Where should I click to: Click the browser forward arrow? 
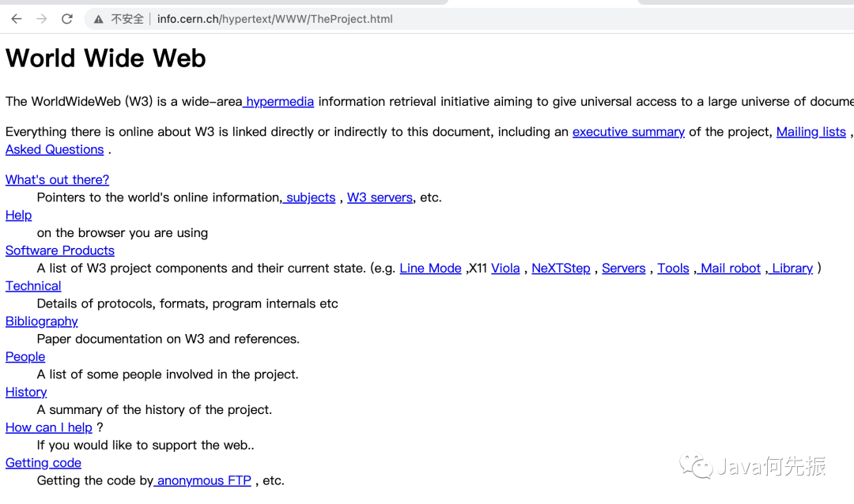point(42,19)
